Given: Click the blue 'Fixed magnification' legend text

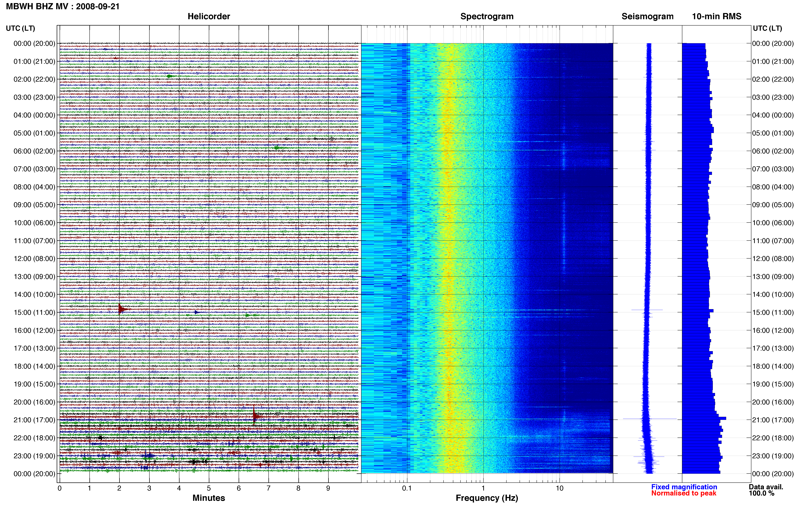Looking at the screenshot, I should click(x=684, y=487).
